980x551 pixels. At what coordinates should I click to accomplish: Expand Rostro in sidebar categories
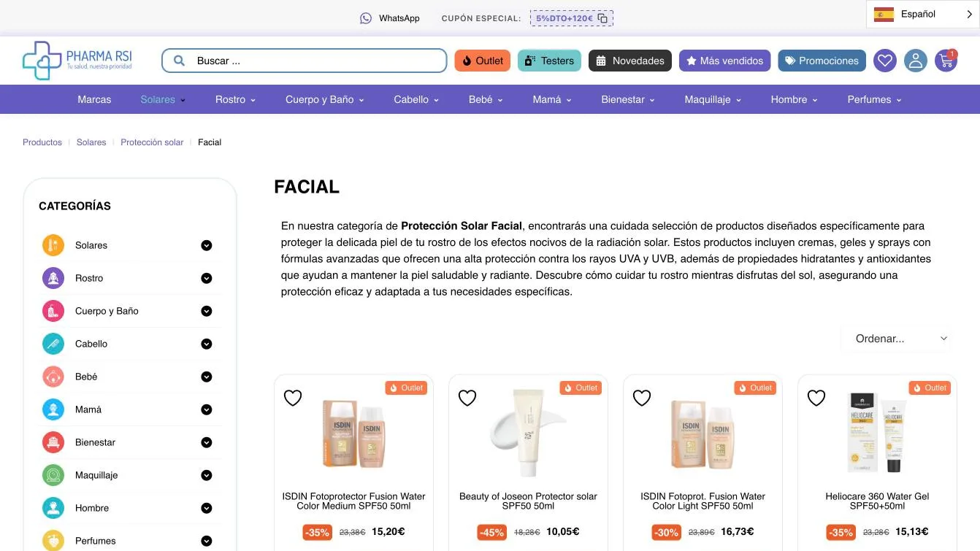click(x=207, y=278)
